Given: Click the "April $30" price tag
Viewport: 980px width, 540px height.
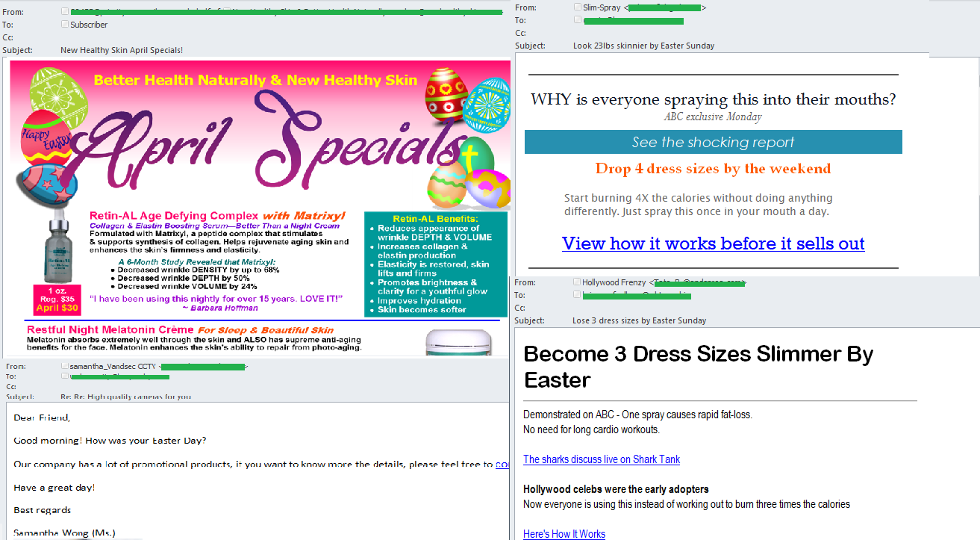Looking at the screenshot, I should pyautogui.click(x=57, y=308).
